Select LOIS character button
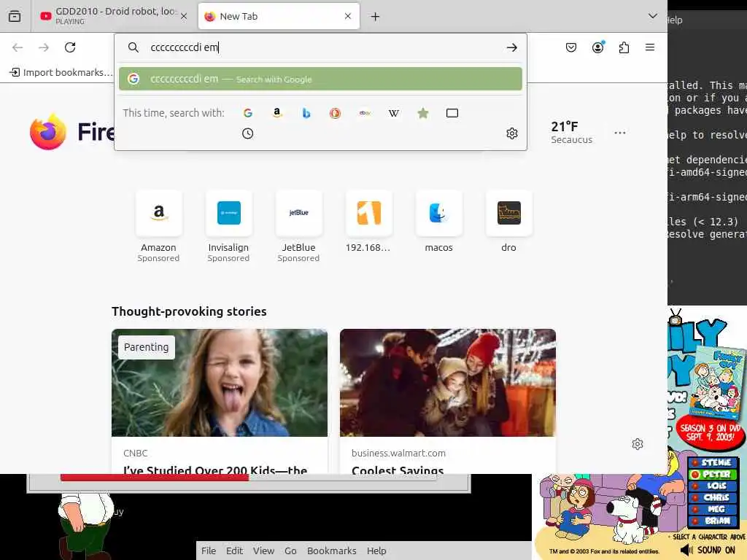 (713, 486)
